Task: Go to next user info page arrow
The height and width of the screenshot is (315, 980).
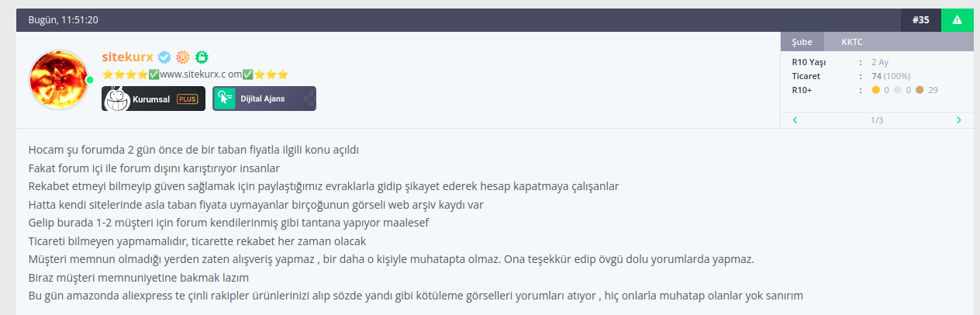Action: [x=959, y=120]
